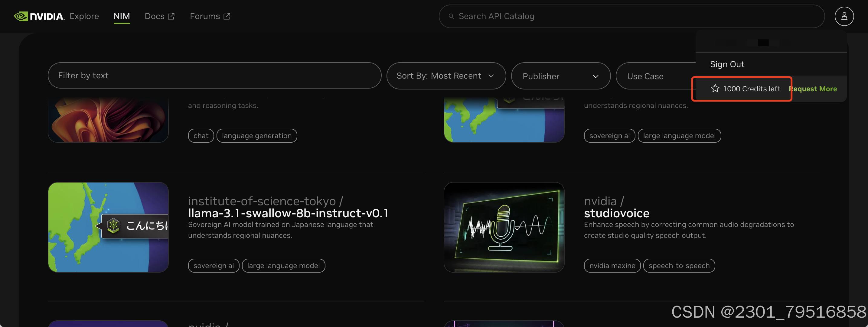Click the language generation tag
The width and height of the screenshot is (868, 327).
coord(256,136)
